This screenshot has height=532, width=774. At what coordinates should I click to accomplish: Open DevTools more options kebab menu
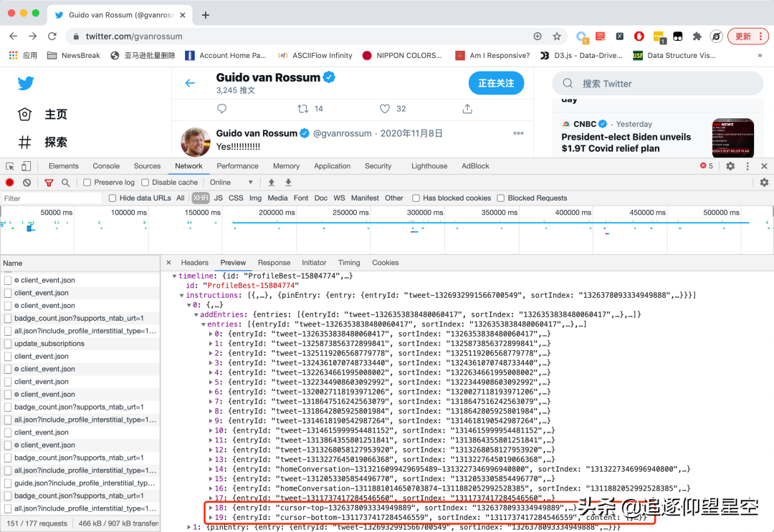[x=747, y=166]
